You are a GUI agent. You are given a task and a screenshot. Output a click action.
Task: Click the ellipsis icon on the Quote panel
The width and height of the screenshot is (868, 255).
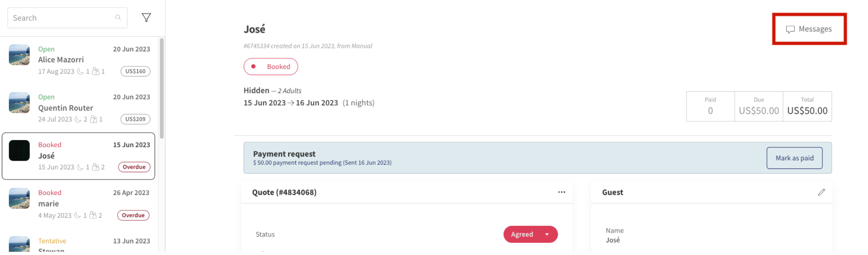(562, 192)
